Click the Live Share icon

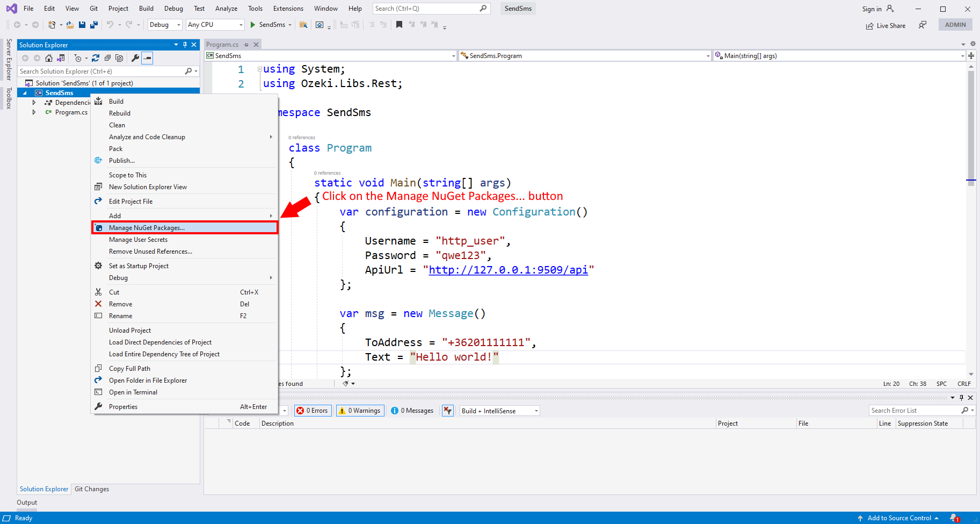(x=869, y=26)
